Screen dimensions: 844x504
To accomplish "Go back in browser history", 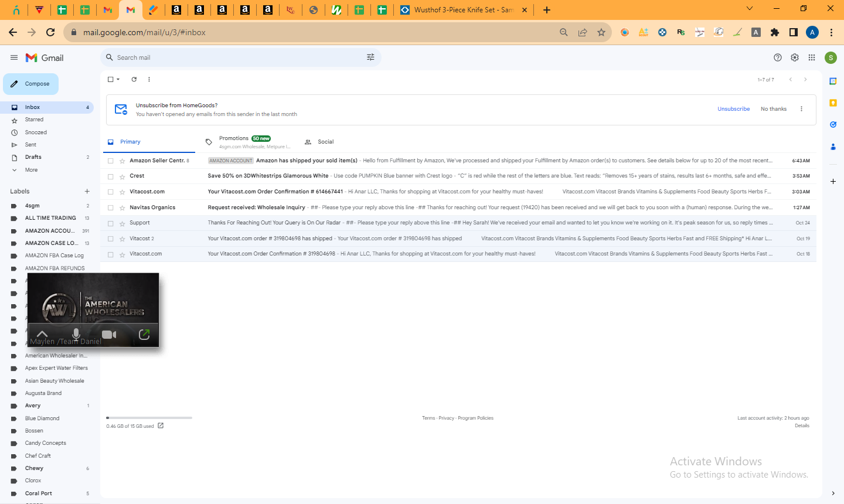I will pos(13,32).
